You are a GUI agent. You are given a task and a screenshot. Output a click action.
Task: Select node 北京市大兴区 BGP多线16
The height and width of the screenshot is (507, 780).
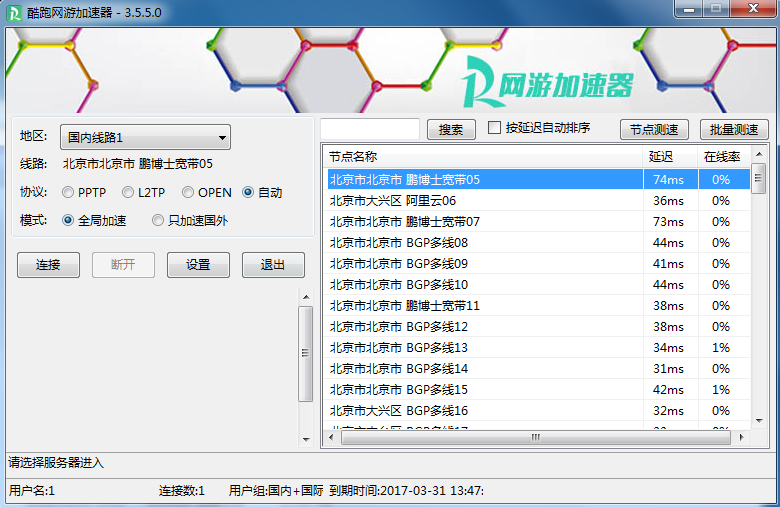tap(538, 410)
